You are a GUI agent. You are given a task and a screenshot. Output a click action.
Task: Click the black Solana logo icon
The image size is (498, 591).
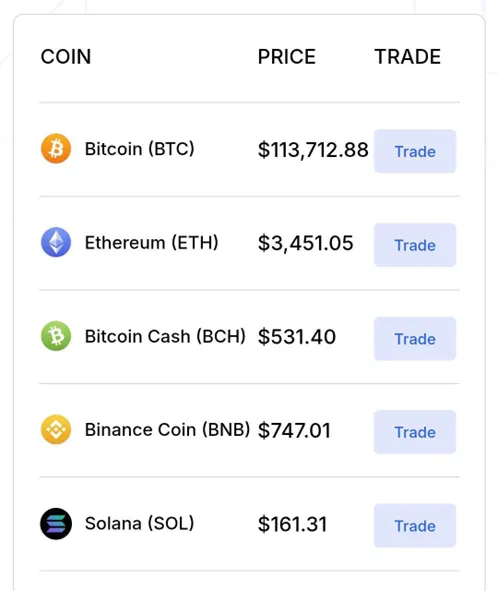[x=56, y=524]
